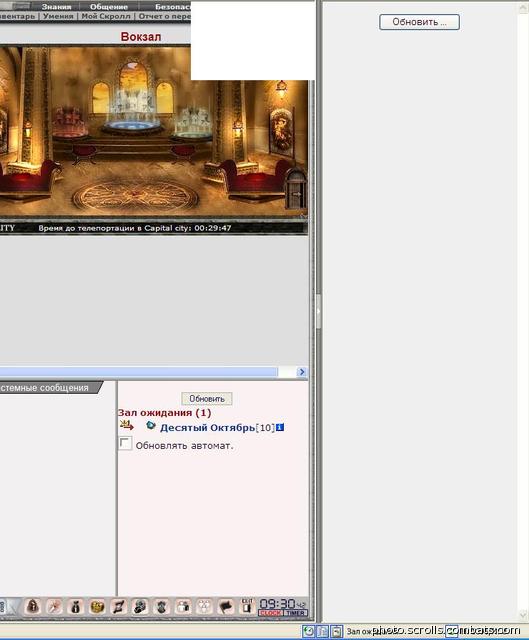The width and height of the screenshot is (529, 640).
Task: Open the Умения submenu item
Action: [58, 16]
